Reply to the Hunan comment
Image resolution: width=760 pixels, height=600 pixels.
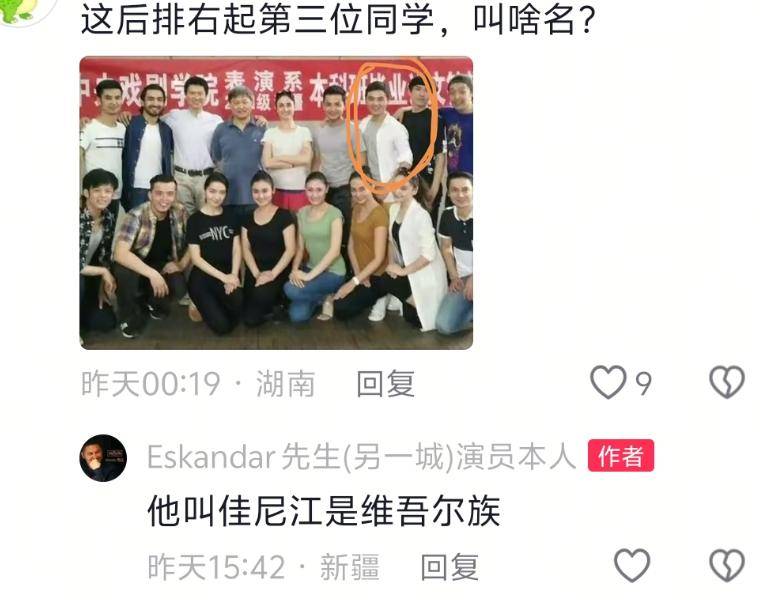pos(386,384)
